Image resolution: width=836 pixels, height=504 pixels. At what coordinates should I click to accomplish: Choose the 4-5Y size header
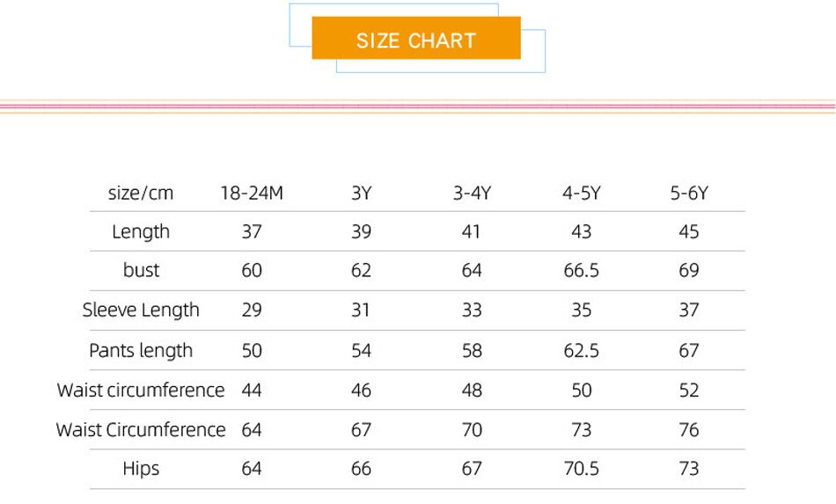coord(581,193)
